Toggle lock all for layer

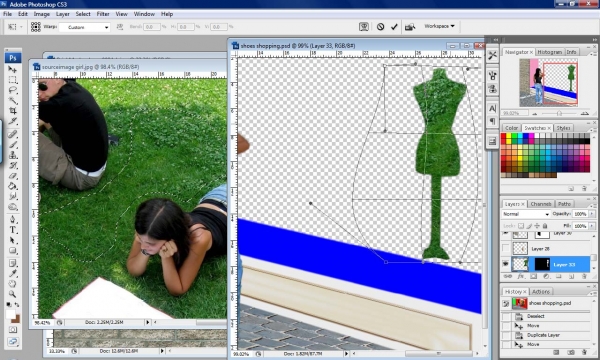pos(545,226)
